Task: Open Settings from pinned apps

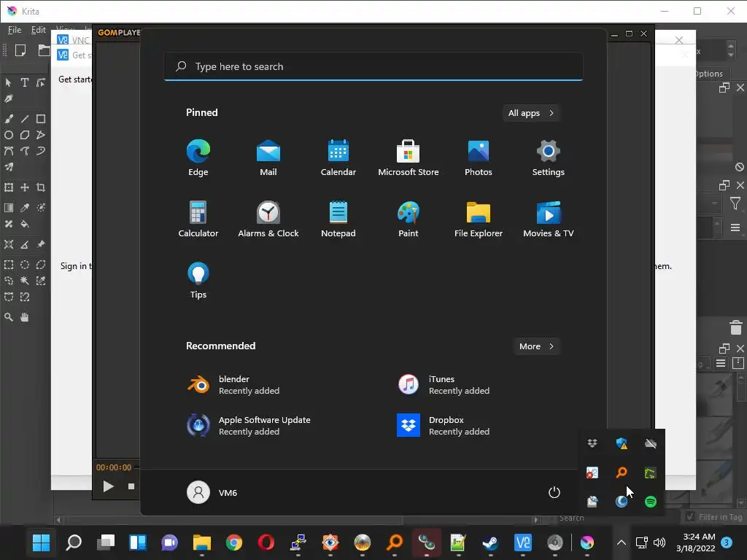Action: coord(549,158)
